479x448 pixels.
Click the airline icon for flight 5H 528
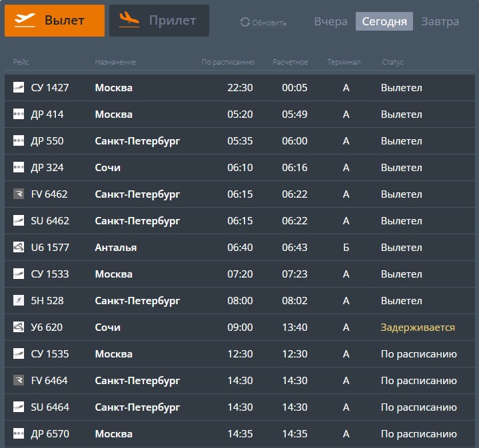tap(19, 301)
